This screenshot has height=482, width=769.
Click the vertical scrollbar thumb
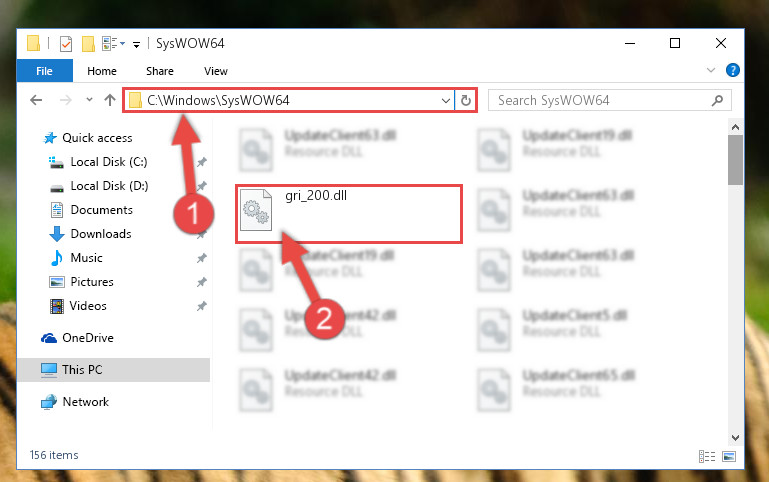(735, 160)
